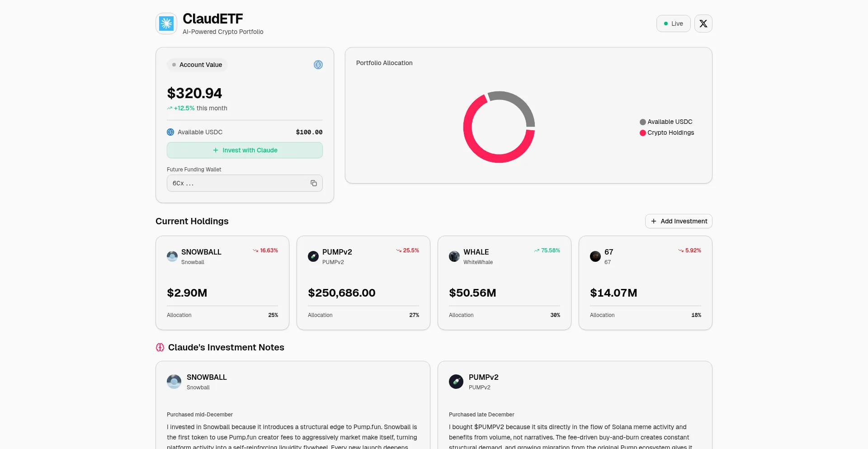Click the WHALE token avatar in holdings

pos(454,256)
